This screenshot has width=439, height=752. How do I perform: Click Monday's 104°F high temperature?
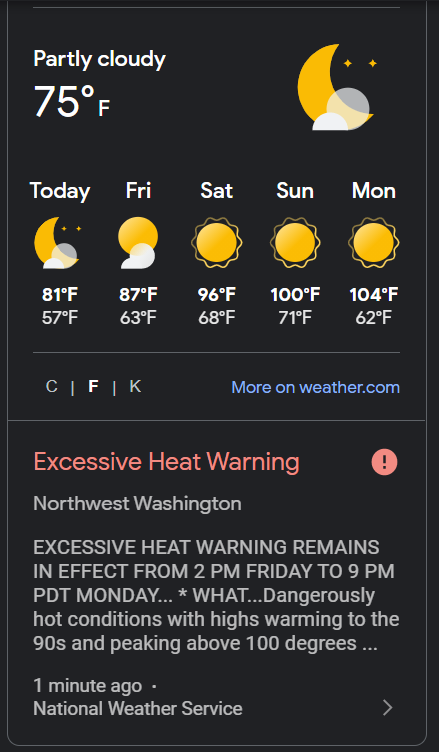click(374, 294)
